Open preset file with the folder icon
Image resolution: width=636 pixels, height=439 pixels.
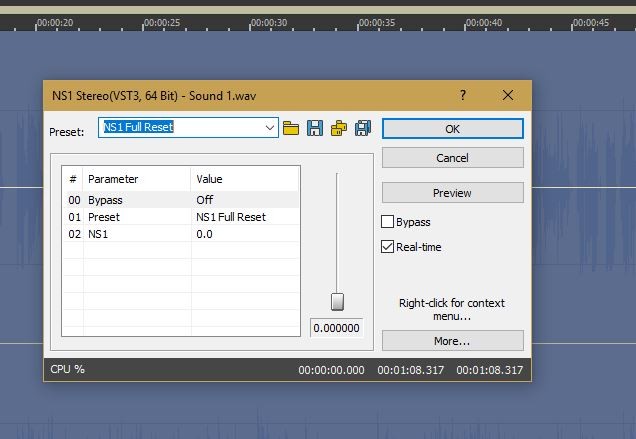(x=291, y=128)
